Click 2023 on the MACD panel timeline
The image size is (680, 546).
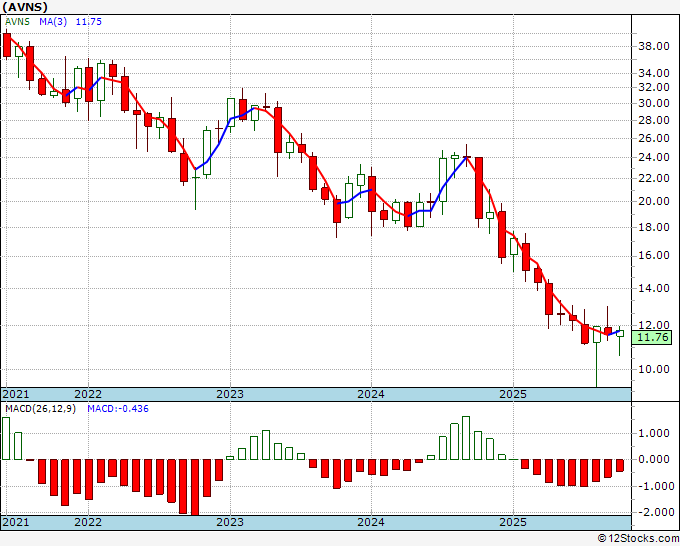(230, 522)
